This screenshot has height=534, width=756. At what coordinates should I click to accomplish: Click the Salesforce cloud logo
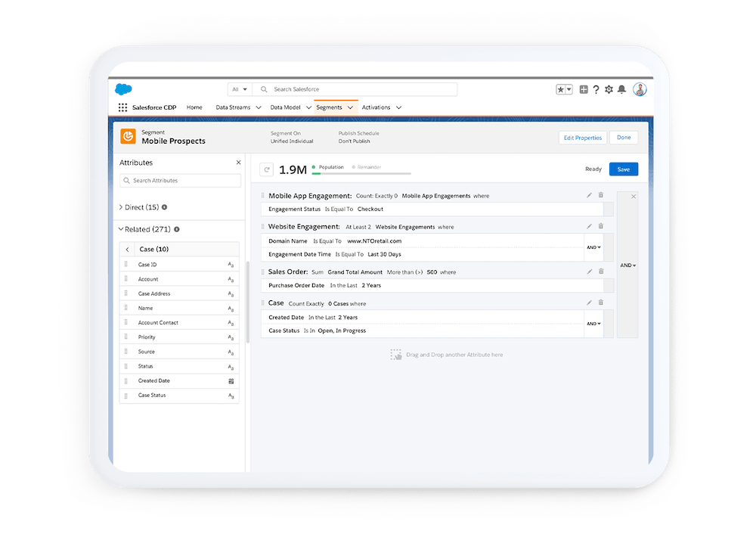click(x=123, y=89)
